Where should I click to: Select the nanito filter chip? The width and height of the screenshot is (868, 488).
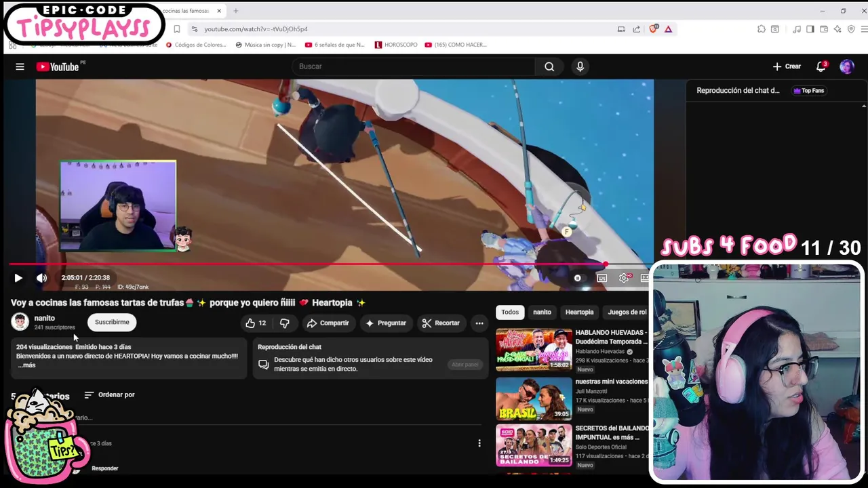(542, 312)
